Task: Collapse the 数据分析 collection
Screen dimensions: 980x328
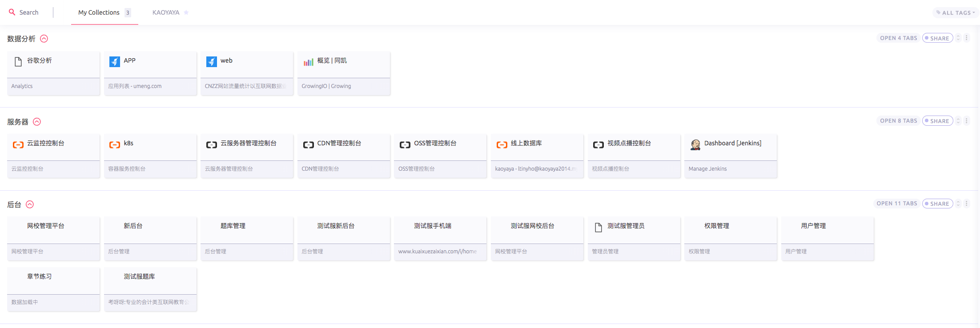Action: point(44,39)
